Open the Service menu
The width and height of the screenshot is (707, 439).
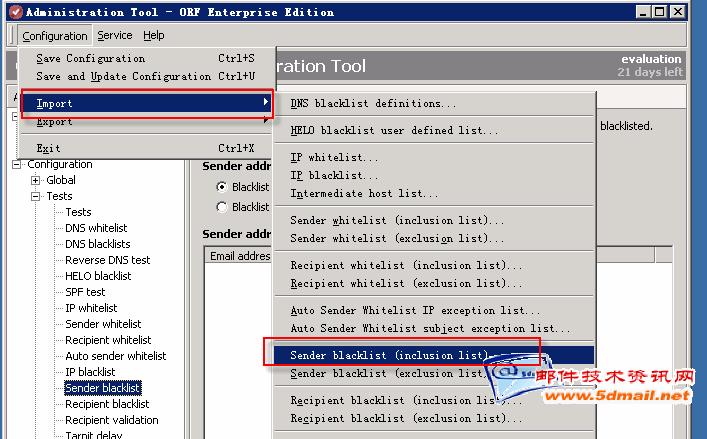[114, 35]
